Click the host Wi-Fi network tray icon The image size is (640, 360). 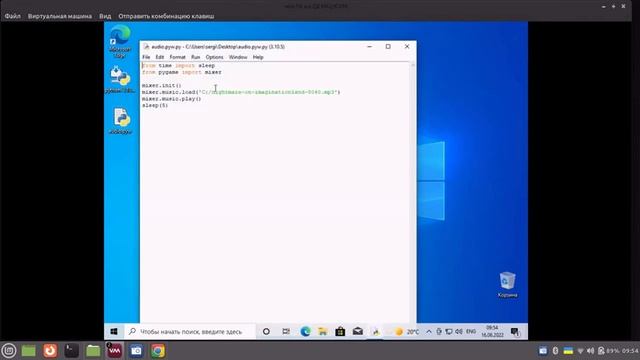(580, 351)
